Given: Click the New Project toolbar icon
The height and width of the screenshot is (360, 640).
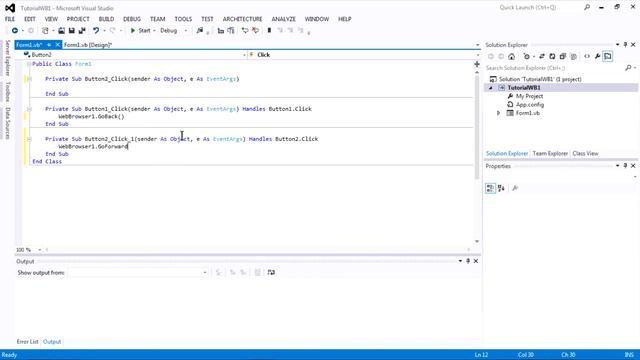Looking at the screenshot, I should [45, 31].
